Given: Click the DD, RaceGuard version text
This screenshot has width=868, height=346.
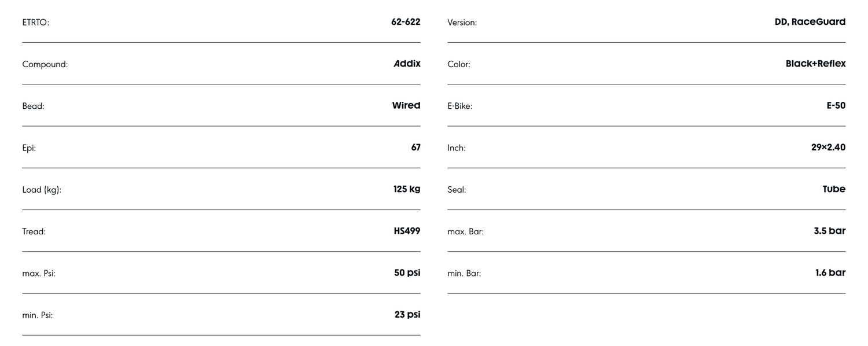Looking at the screenshot, I should pyautogui.click(x=810, y=22).
